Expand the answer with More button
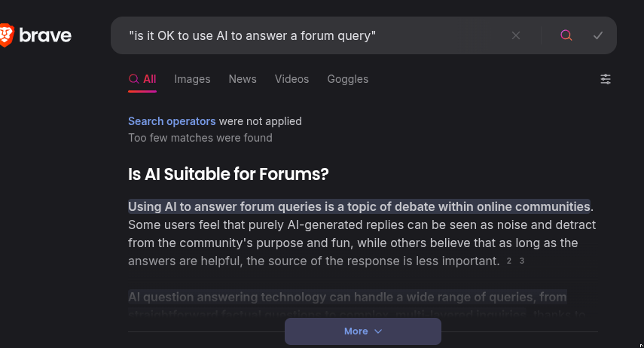This screenshot has width=644, height=348. coord(363,331)
